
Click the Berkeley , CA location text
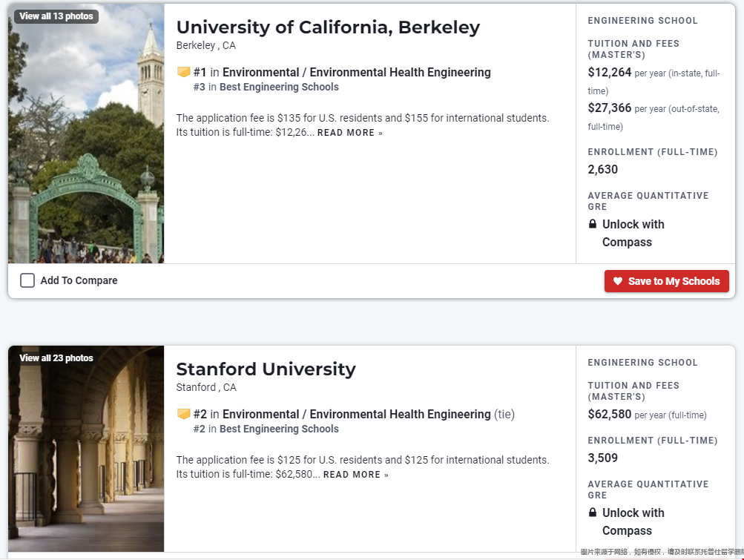pyautogui.click(x=206, y=45)
